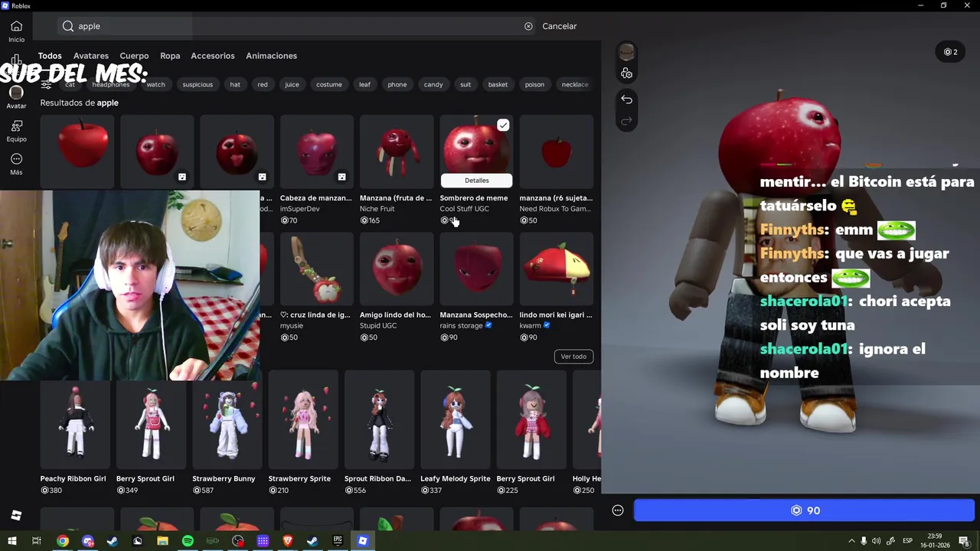Click the apple search input field

(295, 26)
